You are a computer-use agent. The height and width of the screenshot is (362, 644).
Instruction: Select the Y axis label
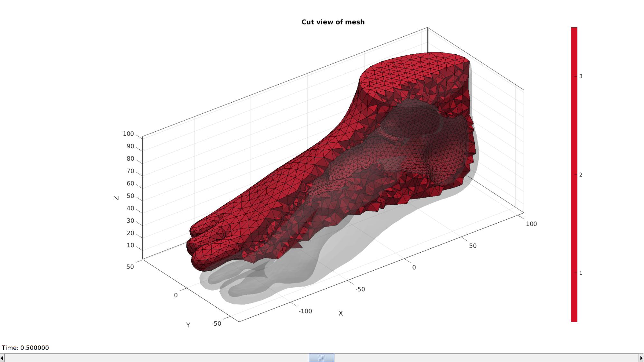[188, 325]
